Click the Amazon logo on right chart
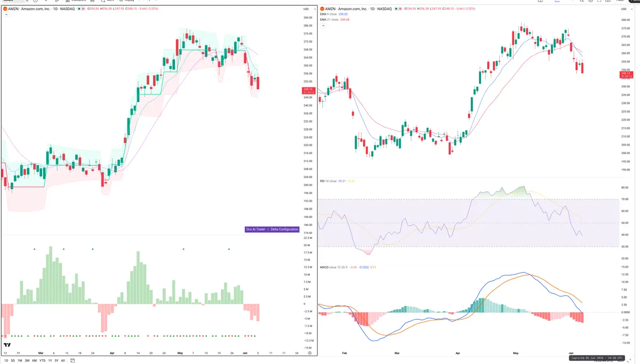640x364 pixels. [x=322, y=9]
